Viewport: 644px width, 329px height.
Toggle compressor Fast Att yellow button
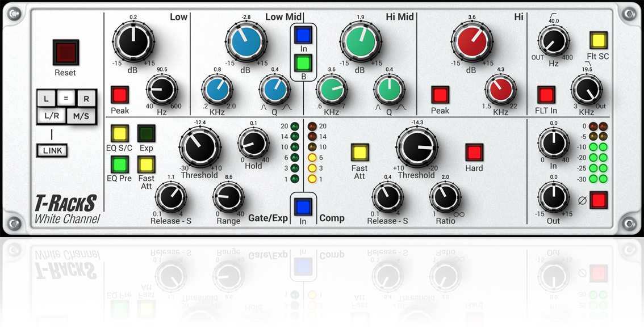360,152
